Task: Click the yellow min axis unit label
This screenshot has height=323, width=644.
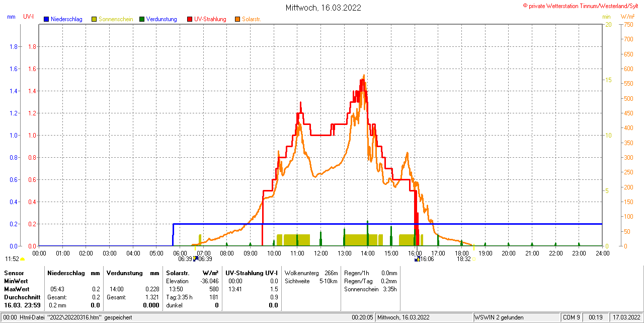Action: [x=606, y=17]
